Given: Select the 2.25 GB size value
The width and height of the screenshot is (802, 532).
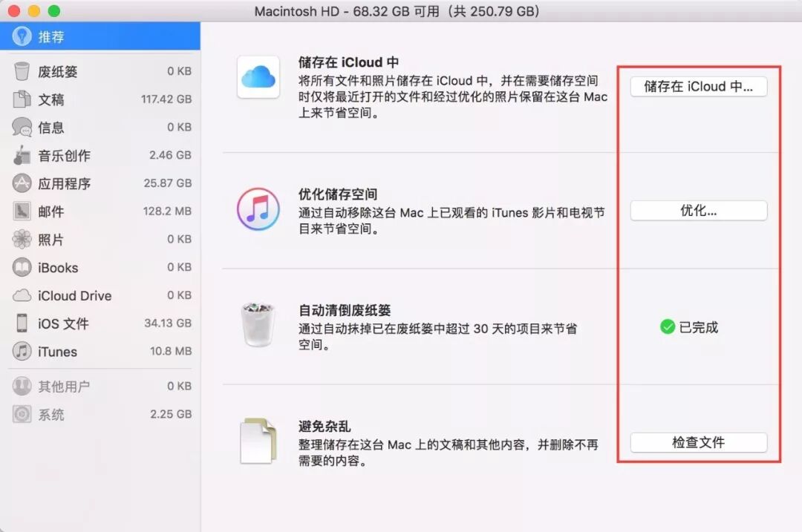Looking at the screenshot, I should tap(171, 414).
